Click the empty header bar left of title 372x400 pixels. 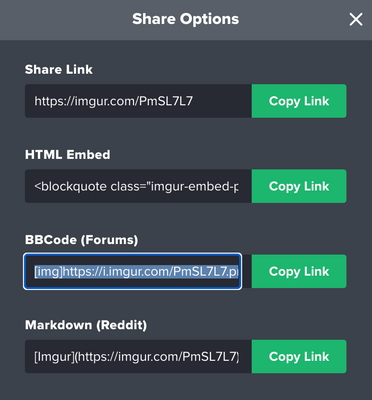point(66,20)
